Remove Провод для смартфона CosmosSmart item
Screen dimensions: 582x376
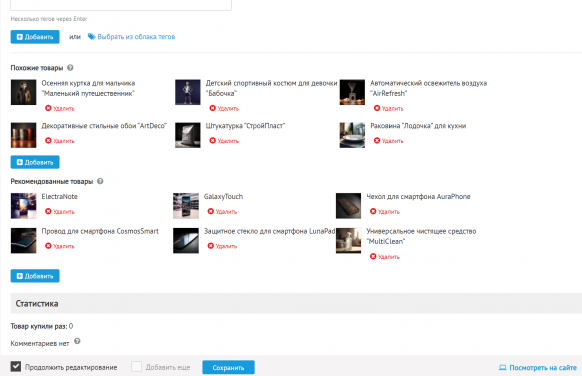pos(60,246)
